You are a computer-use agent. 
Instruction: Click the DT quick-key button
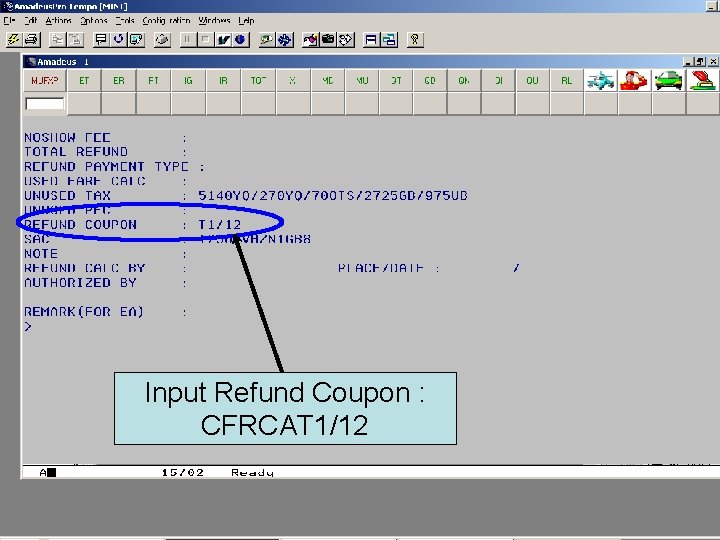point(396,80)
